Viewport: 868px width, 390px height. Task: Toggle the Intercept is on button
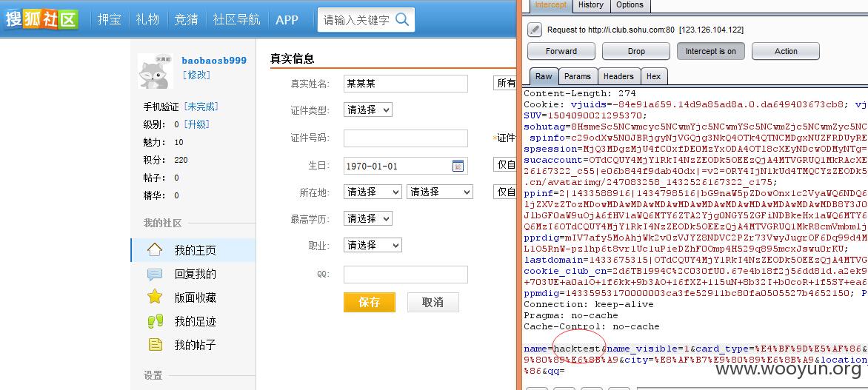[711, 51]
